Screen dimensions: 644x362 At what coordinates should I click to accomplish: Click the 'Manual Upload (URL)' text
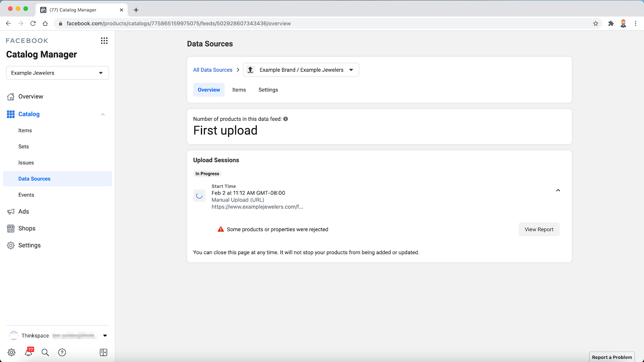pyautogui.click(x=238, y=200)
